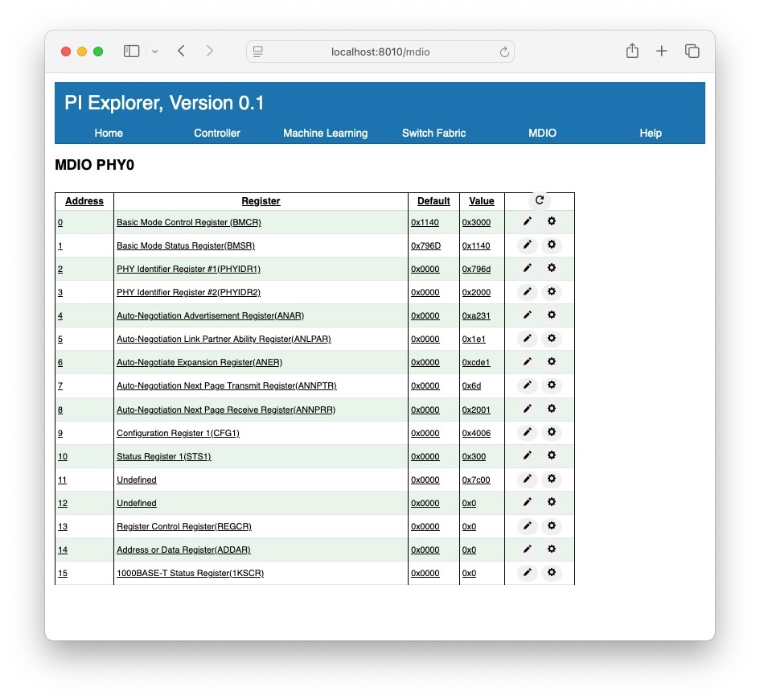The height and width of the screenshot is (700, 760).
Task: Click pencil icon for Configuration Register 1
Action: 528,432
